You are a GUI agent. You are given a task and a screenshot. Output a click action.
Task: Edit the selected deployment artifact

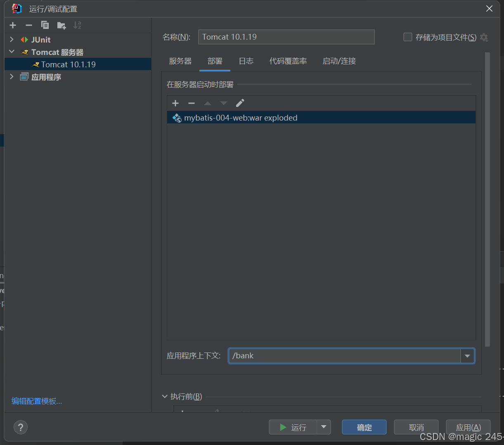point(240,103)
